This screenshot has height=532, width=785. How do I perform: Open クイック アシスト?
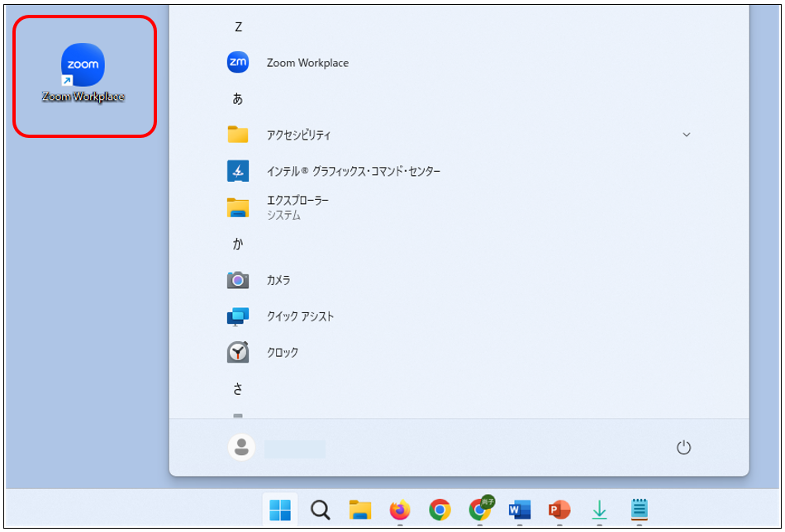pos(300,316)
